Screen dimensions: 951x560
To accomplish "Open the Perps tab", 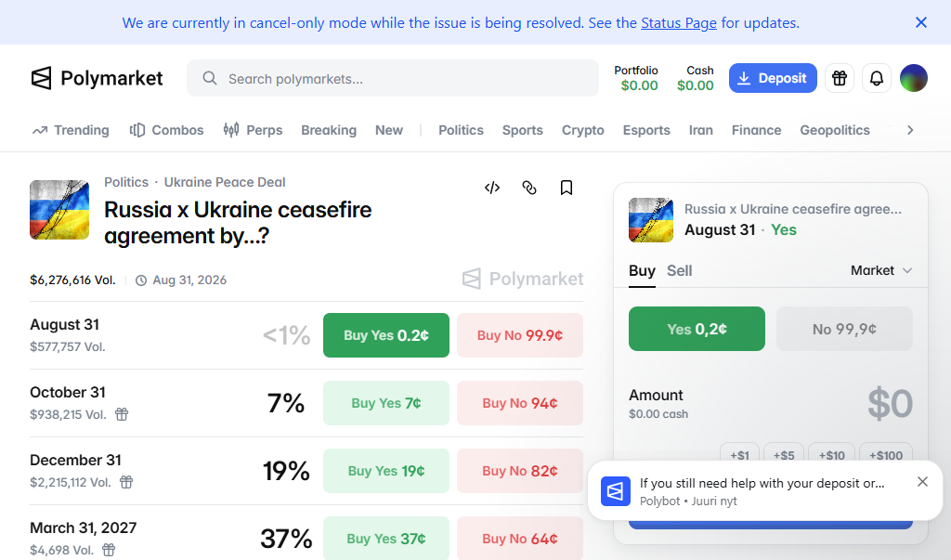I will pyautogui.click(x=253, y=130).
